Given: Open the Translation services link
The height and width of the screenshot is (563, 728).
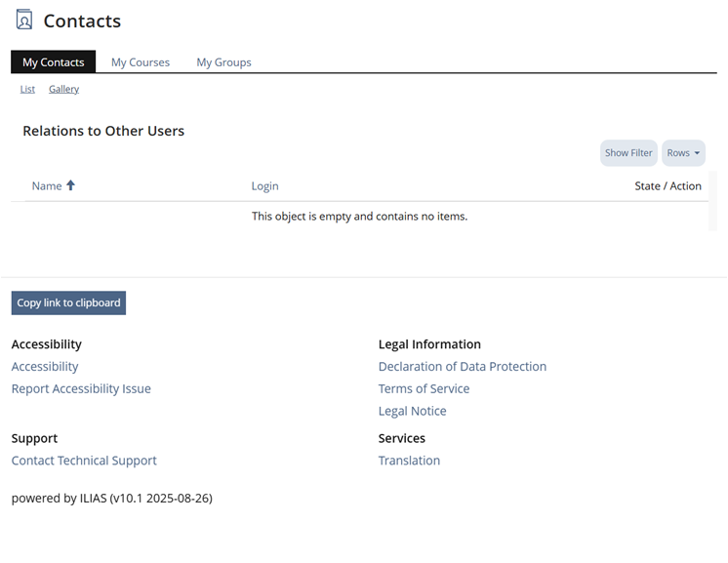Looking at the screenshot, I should tap(409, 461).
